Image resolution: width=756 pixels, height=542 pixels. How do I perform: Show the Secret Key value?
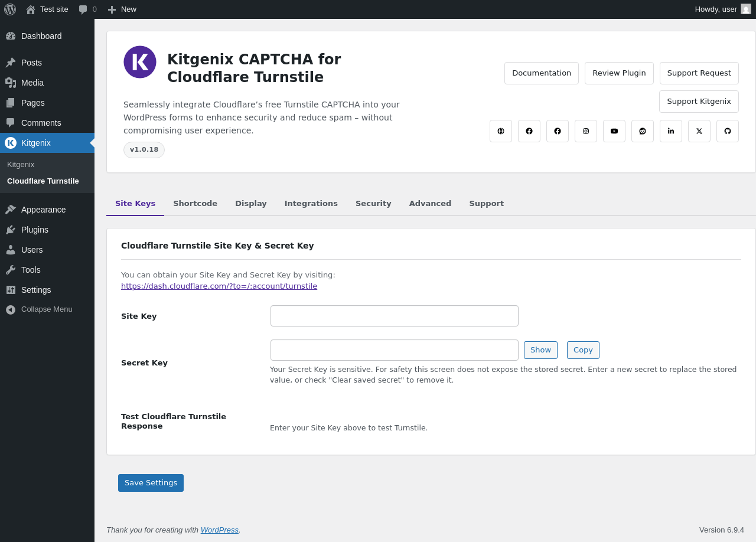[x=540, y=350]
